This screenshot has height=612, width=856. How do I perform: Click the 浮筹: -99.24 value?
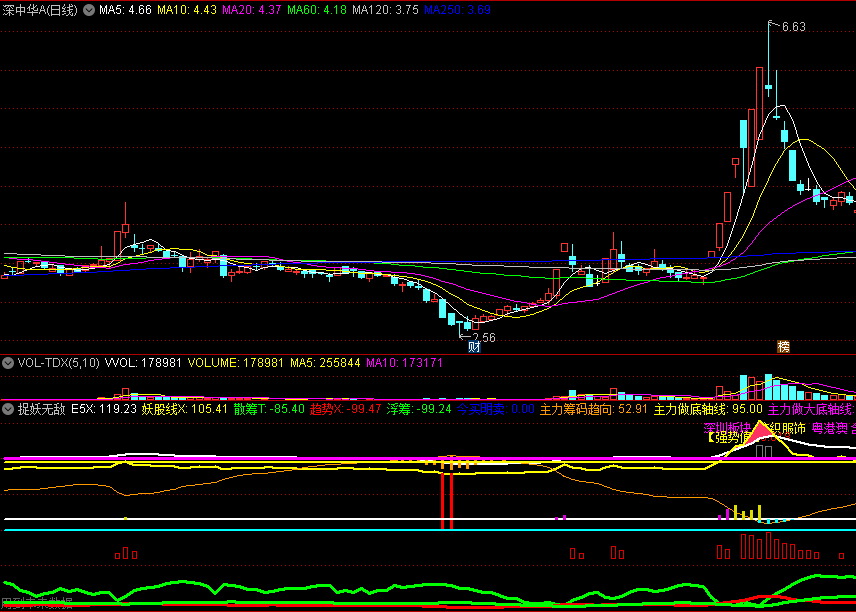click(x=419, y=409)
